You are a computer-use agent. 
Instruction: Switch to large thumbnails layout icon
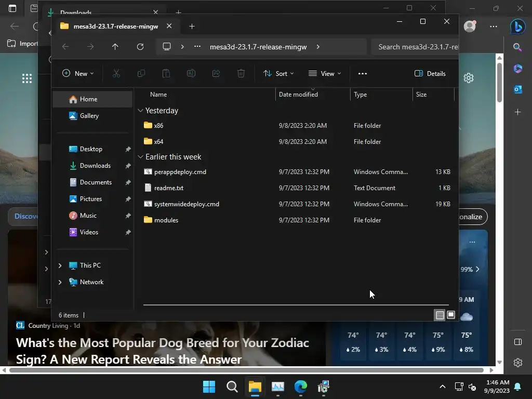coord(451,315)
